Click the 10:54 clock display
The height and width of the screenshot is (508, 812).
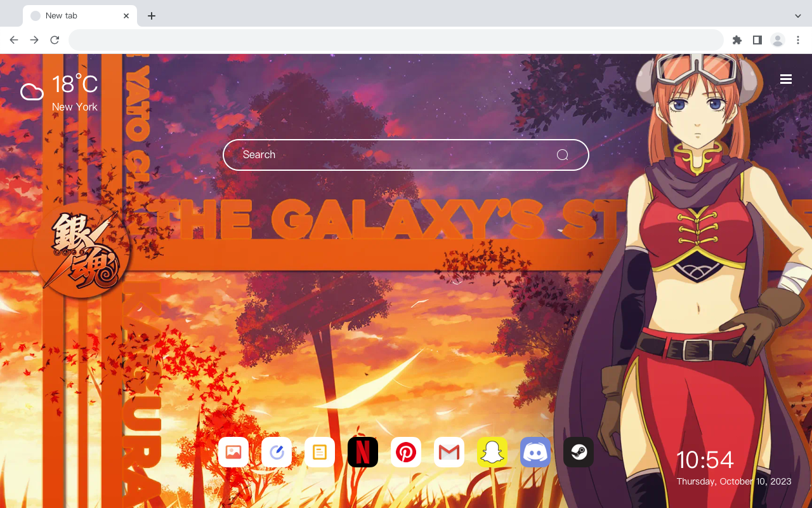(x=705, y=460)
